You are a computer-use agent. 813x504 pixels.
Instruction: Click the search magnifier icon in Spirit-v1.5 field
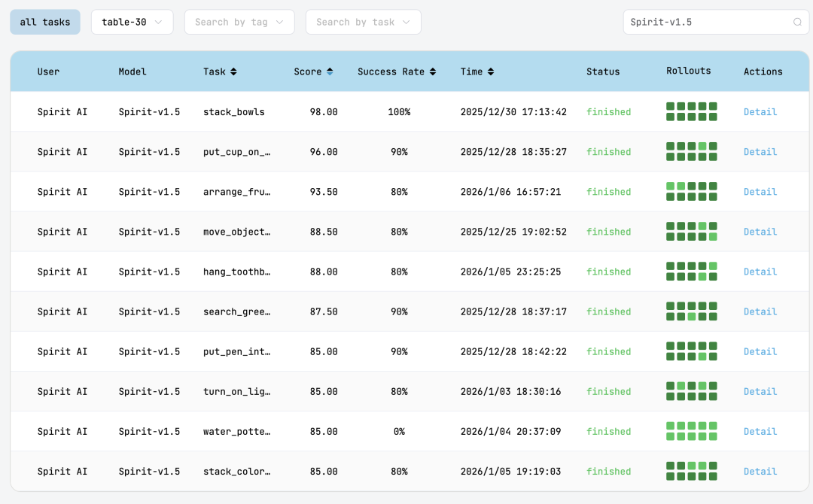[797, 23]
